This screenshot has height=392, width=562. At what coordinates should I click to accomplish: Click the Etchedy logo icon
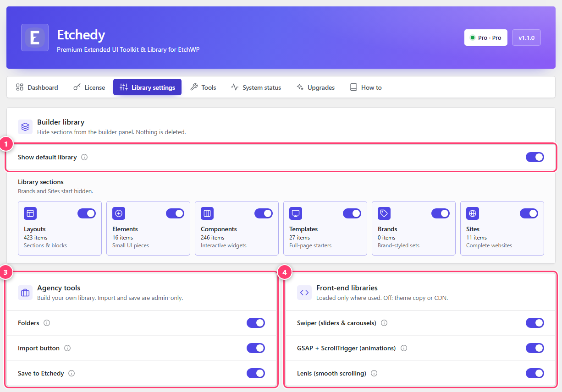35,38
